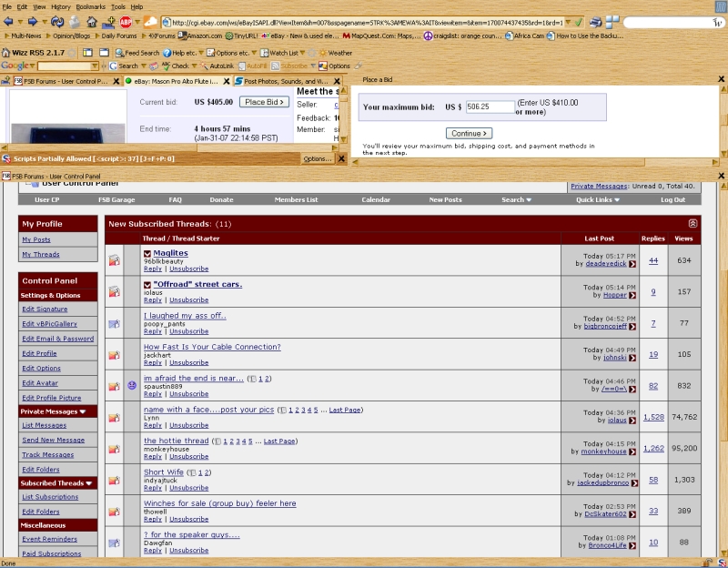Open the Maglites thread link

170,253
